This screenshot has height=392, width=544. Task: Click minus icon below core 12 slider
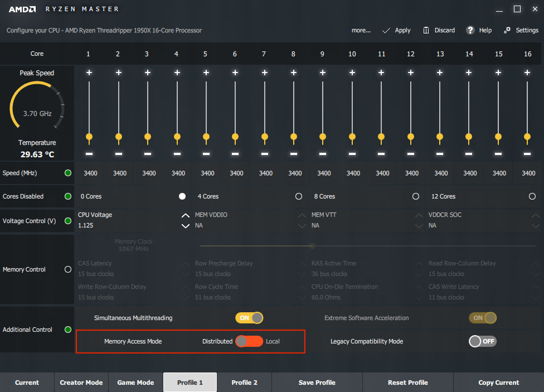click(411, 153)
